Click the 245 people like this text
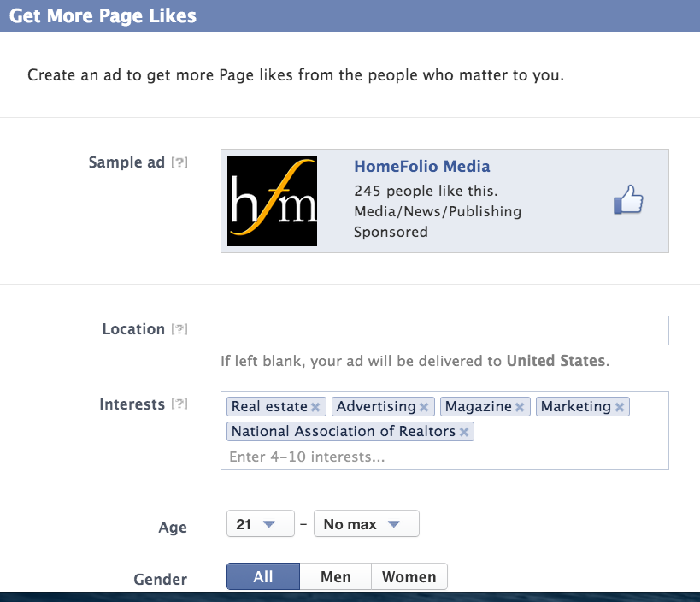The width and height of the screenshot is (700, 602). point(426,191)
